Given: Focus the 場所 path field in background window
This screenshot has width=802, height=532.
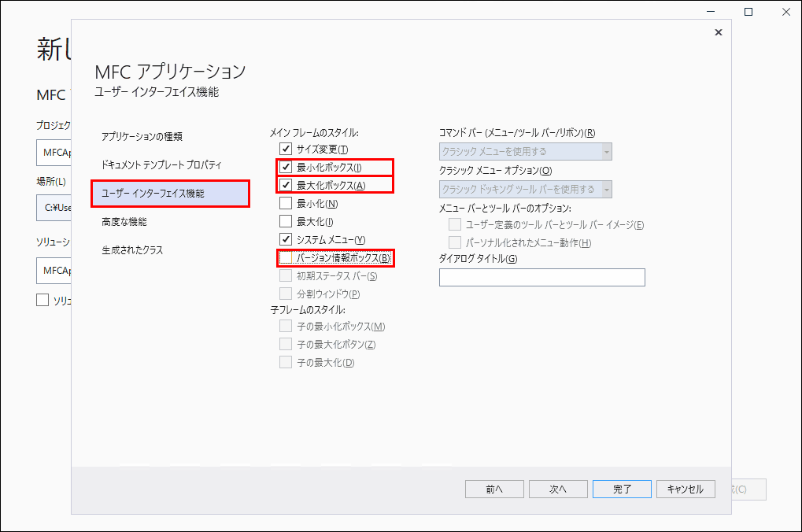Looking at the screenshot, I should pos(54,208).
